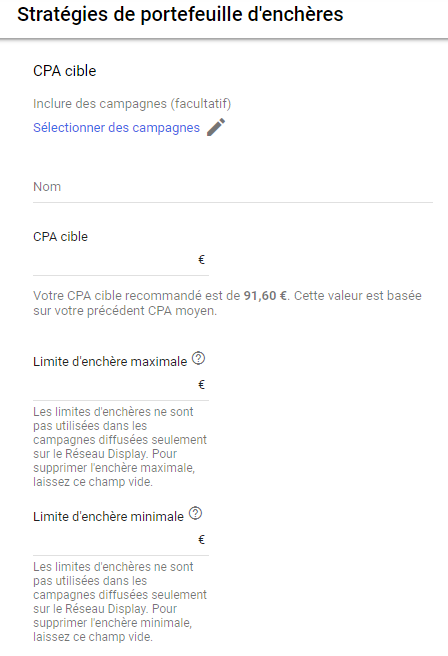Click the CPA cible section heading
This screenshot has height=656, width=448.
tap(64, 71)
